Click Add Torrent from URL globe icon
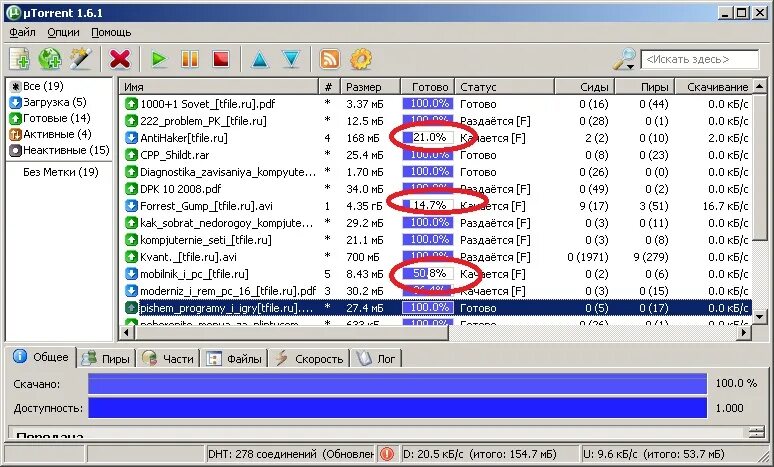The image size is (774, 467). coord(50,59)
